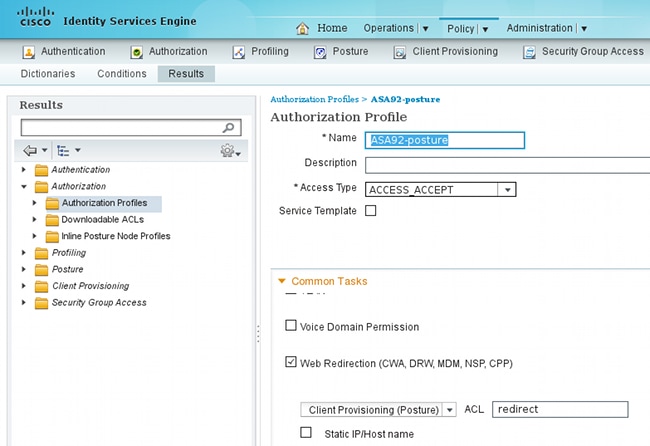650x446 pixels.
Task: Expand the Authorization Profiles node arrow
Action: coord(34,203)
